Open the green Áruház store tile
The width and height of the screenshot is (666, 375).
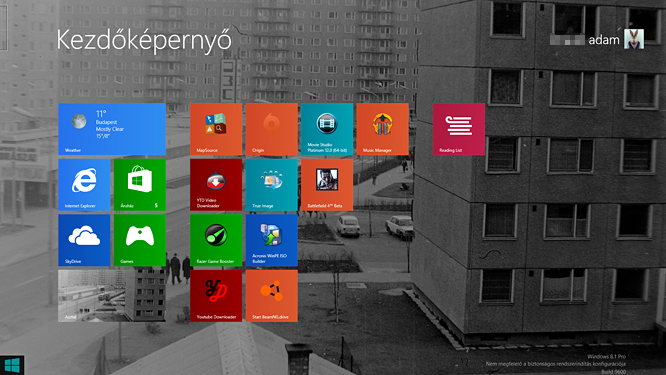[x=140, y=185]
